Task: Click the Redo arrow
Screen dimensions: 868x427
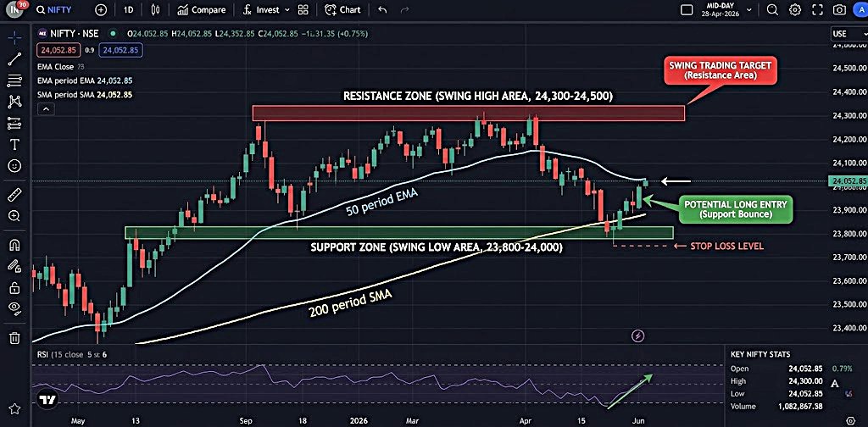Action: (x=404, y=9)
